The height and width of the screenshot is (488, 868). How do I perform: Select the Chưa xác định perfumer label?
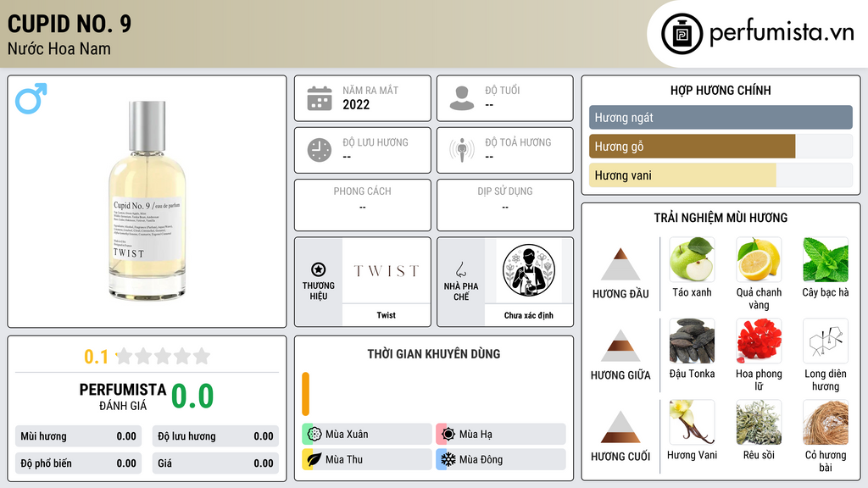pyautogui.click(x=529, y=315)
